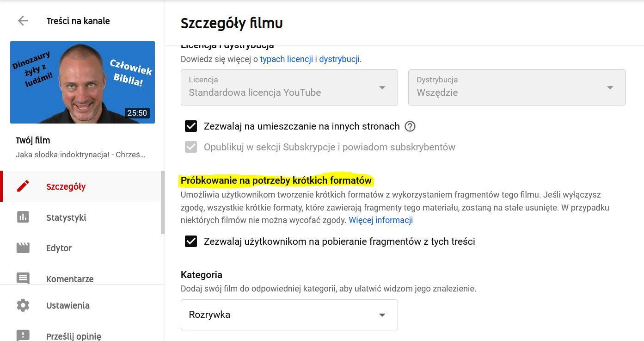The height and width of the screenshot is (341, 644).
Task: Go to the Komentarze section
Action: coord(70,279)
